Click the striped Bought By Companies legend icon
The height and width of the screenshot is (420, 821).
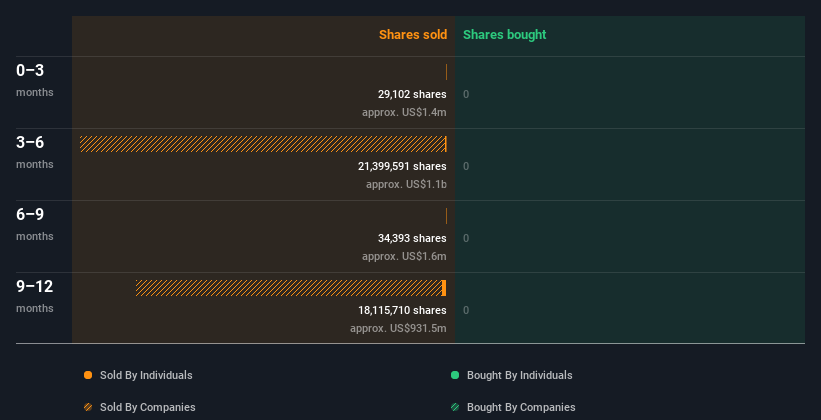coord(455,407)
